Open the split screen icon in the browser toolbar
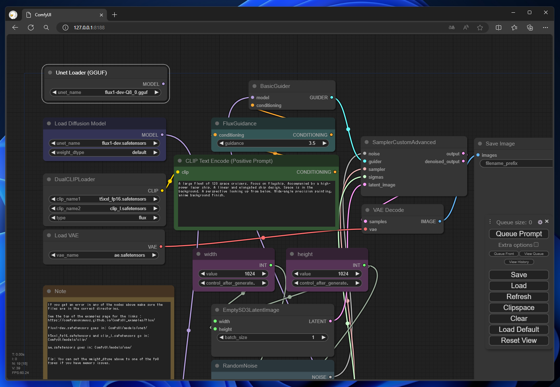The height and width of the screenshot is (387, 560). [x=499, y=27]
